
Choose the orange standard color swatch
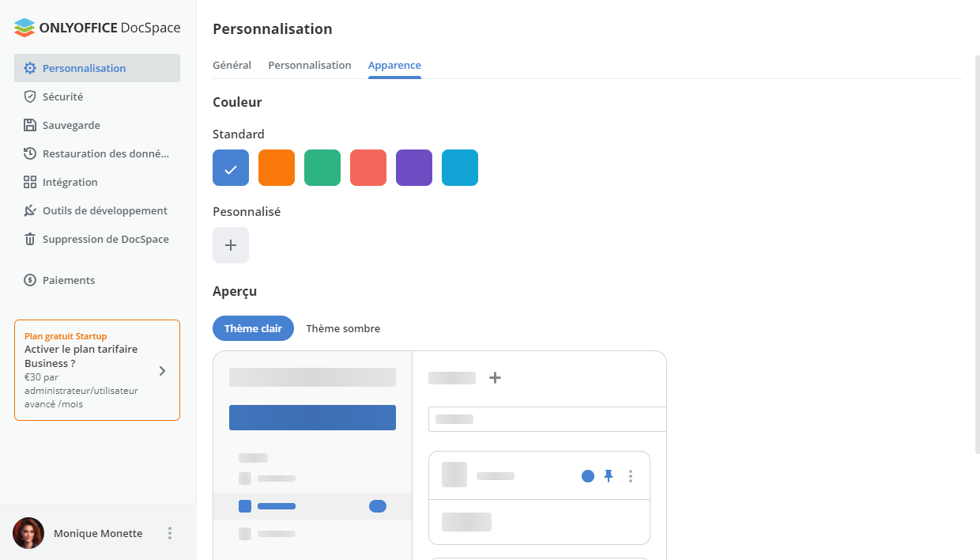277,168
